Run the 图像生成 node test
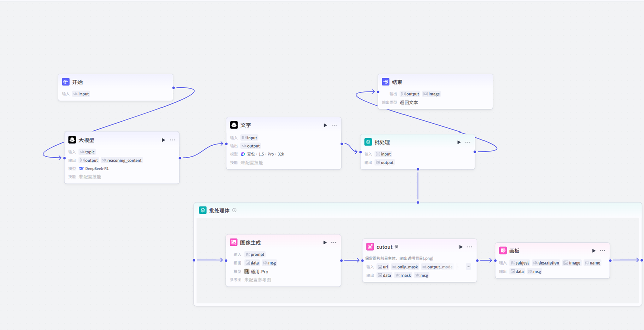The width and height of the screenshot is (644, 330). click(x=325, y=242)
